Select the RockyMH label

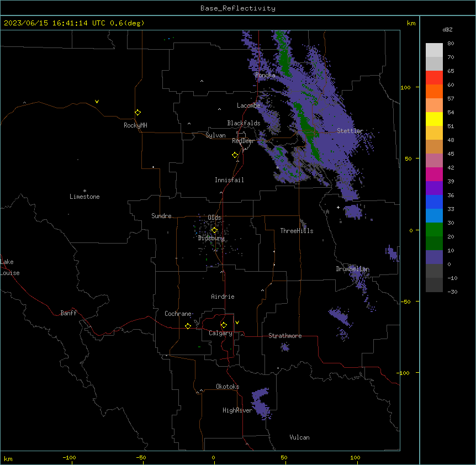click(135, 125)
